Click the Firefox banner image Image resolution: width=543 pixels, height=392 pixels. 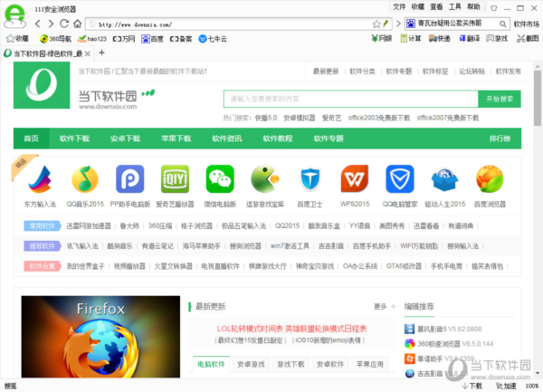[100, 337]
